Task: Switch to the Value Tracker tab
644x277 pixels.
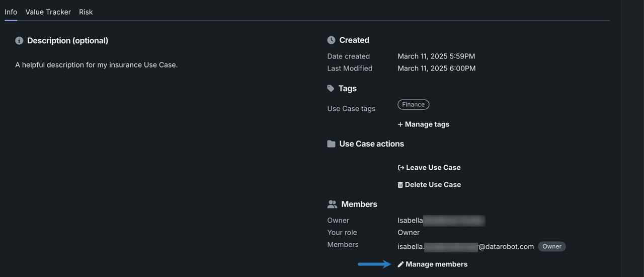Action: (48, 12)
